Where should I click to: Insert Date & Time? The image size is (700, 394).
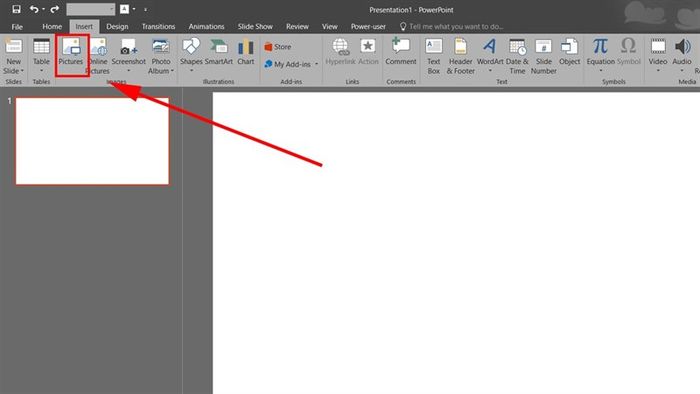(x=517, y=56)
